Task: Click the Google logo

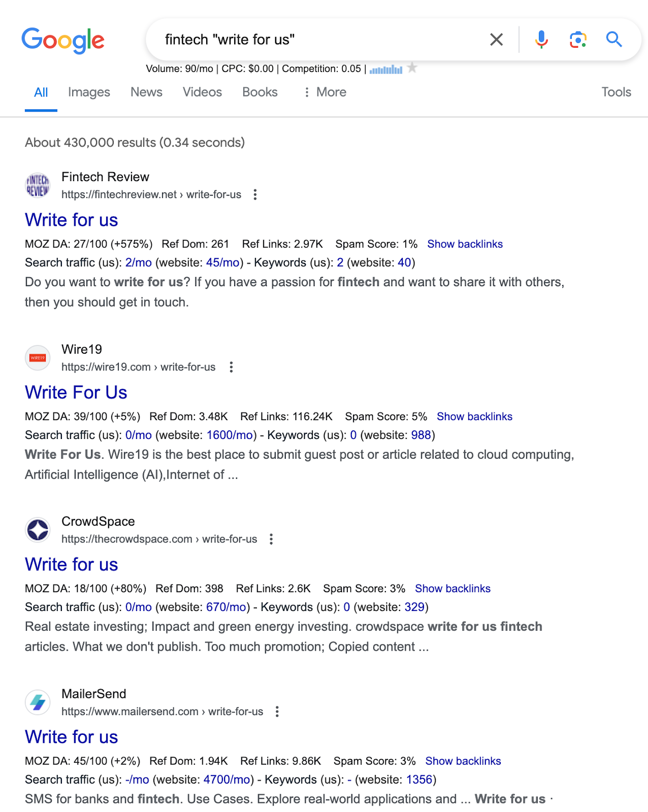Action: pos(63,41)
